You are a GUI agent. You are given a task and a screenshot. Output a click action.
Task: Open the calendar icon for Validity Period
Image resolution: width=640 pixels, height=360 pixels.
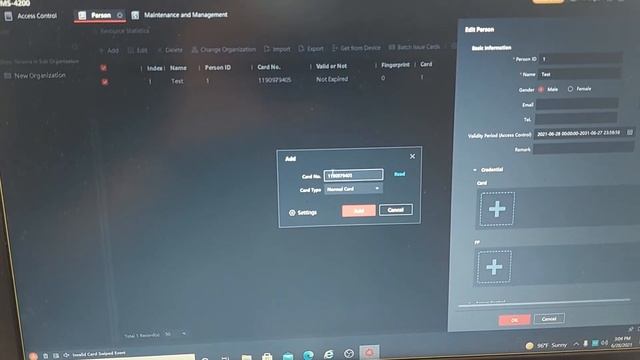point(630,132)
